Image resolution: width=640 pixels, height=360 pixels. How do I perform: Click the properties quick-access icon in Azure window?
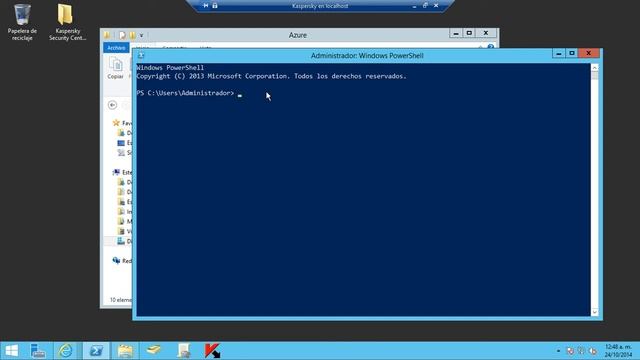[122, 35]
